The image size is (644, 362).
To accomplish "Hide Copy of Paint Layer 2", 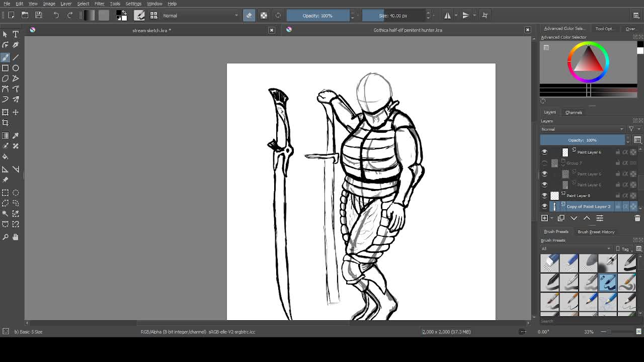I will pos(544,207).
